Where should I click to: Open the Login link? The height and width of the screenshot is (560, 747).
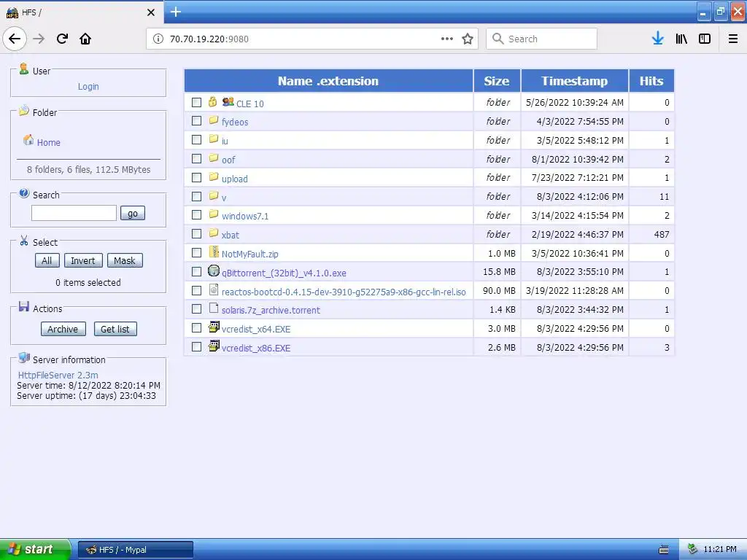(88, 87)
